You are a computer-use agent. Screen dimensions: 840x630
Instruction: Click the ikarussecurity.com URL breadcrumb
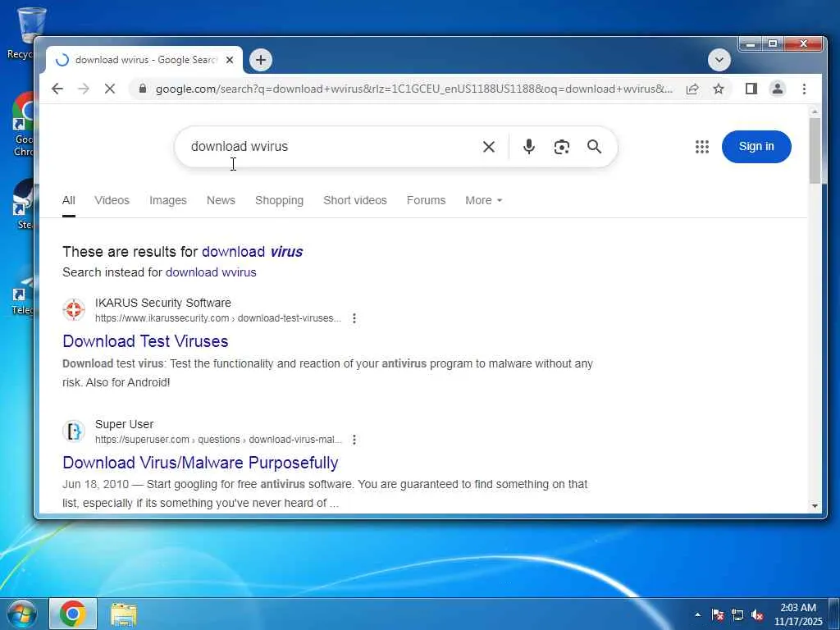click(218, 318)
